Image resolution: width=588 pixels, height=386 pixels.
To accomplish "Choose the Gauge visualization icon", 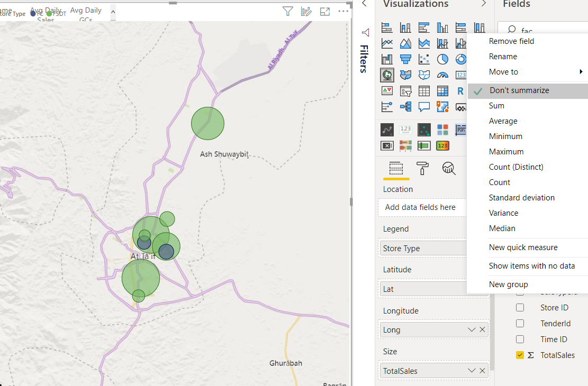I will (x=442, y=75).
